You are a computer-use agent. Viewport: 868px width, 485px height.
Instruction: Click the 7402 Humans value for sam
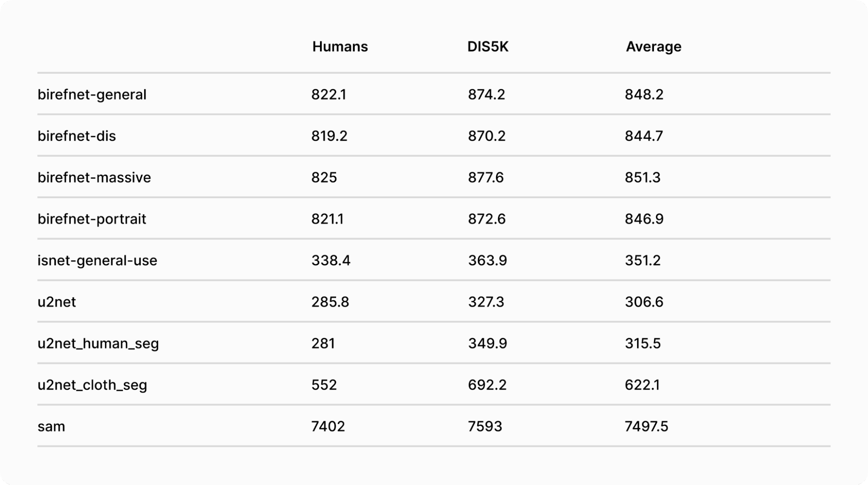(328, 426)
